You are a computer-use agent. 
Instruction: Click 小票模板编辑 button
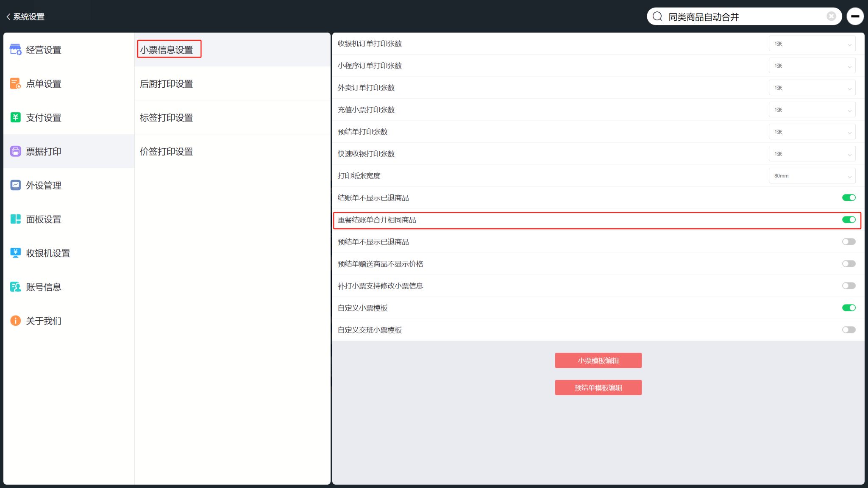(x=598, y=360)
